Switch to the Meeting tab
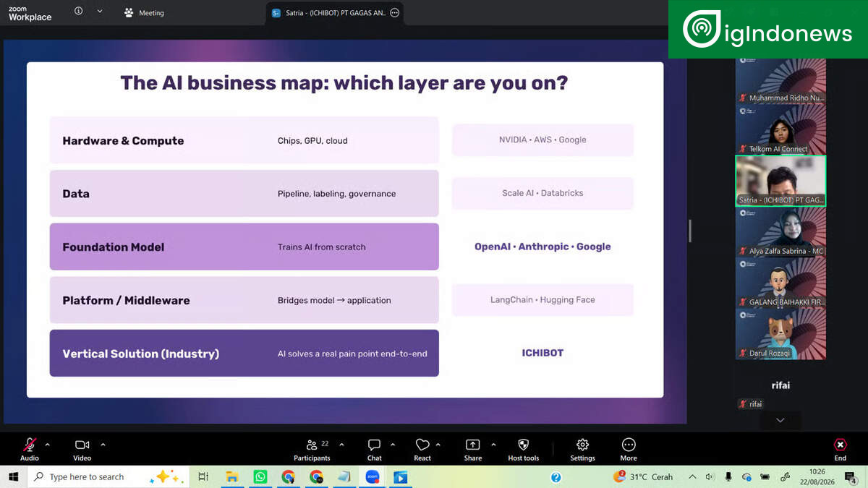 pos(145,13)
